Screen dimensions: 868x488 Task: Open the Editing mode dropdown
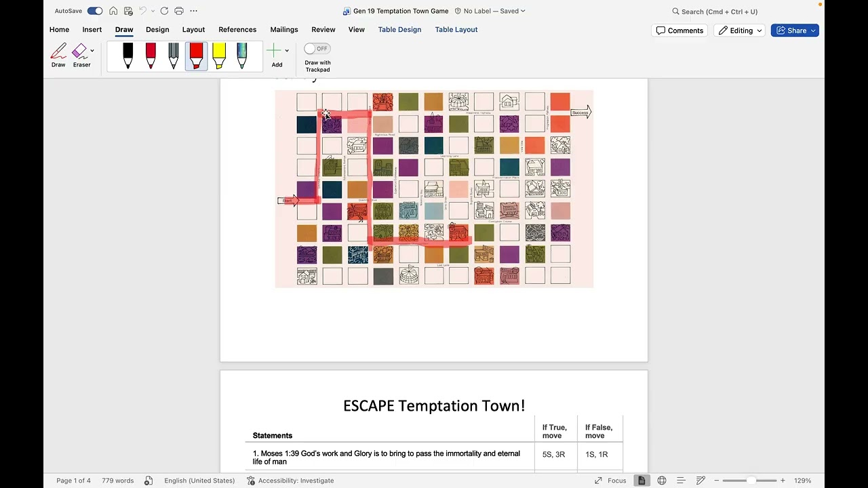[741, 30]
